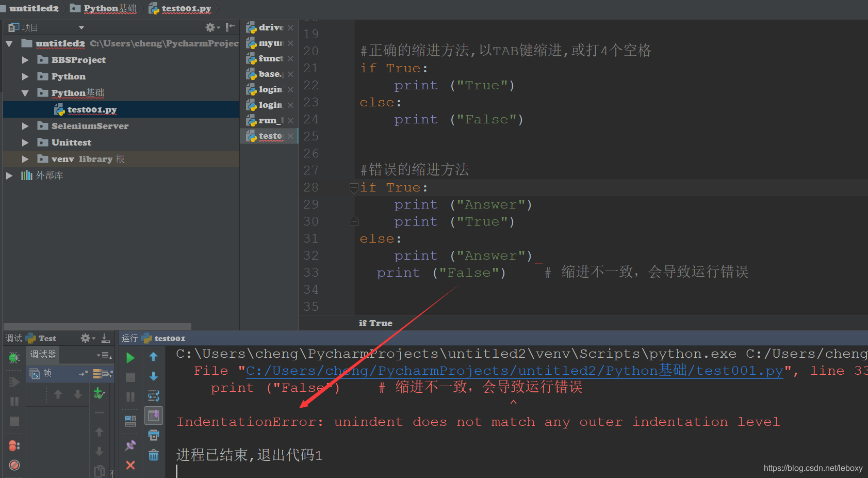Rerun test001 with the green play icon
The width and height of the screenshot is (868, 478).
[130, 358]
